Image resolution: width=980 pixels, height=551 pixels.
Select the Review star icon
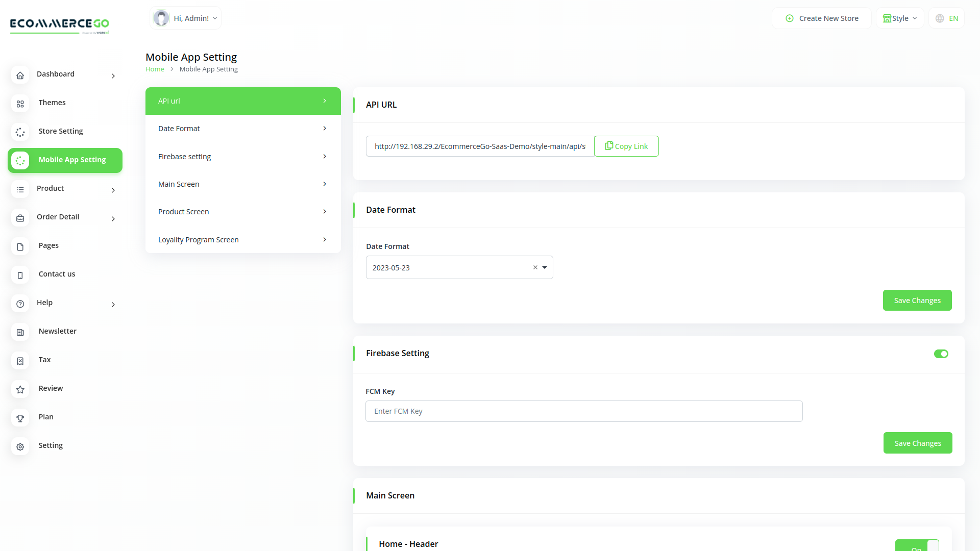[x=20, y=389]
